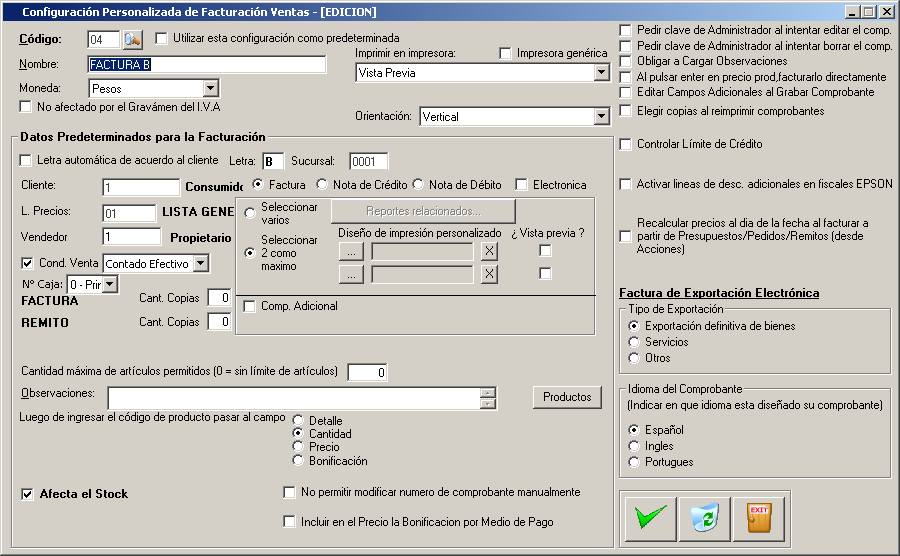Select Otros export type
900x556 pixels.
point(634,358)
